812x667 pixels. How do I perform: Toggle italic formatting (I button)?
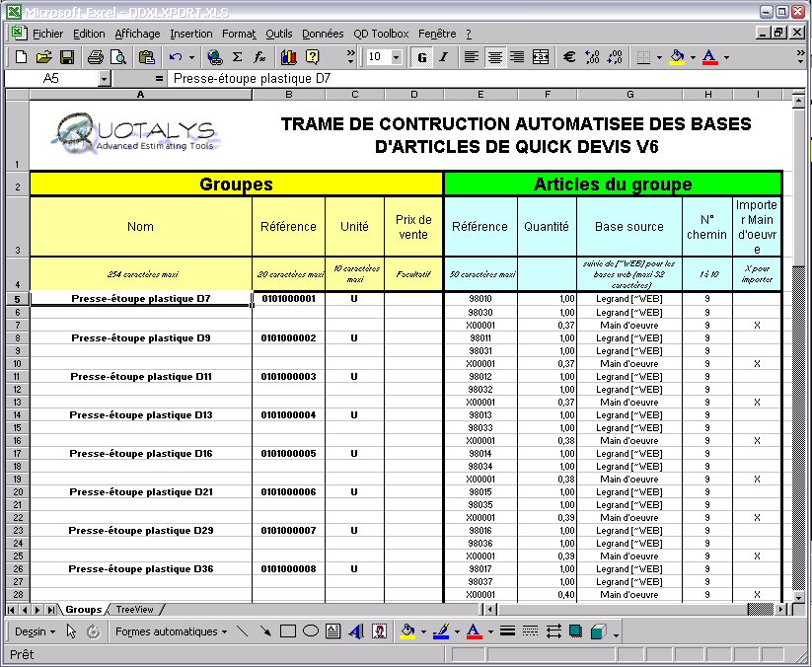[x=443, y=57]
